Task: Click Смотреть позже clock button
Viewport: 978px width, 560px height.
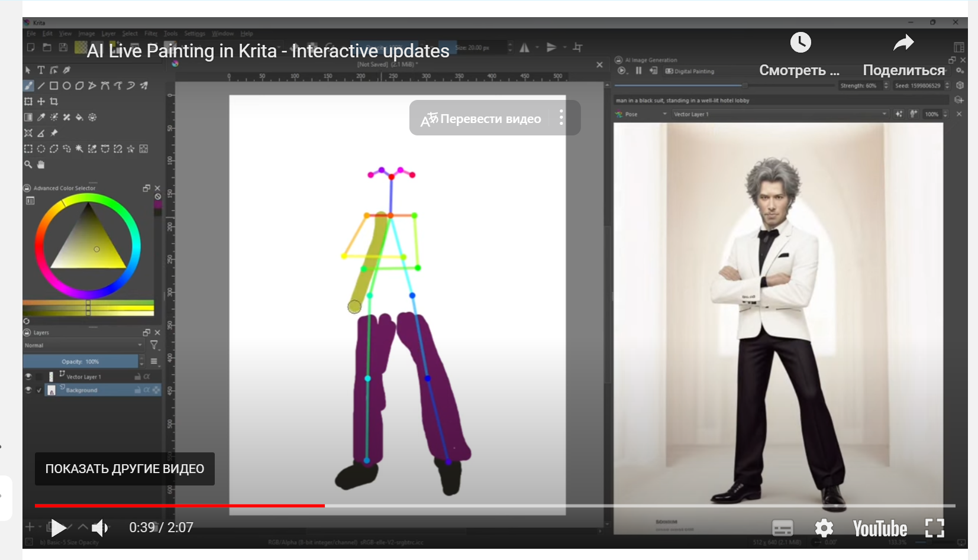Action: pyautogui.click(x=800, y=56)
